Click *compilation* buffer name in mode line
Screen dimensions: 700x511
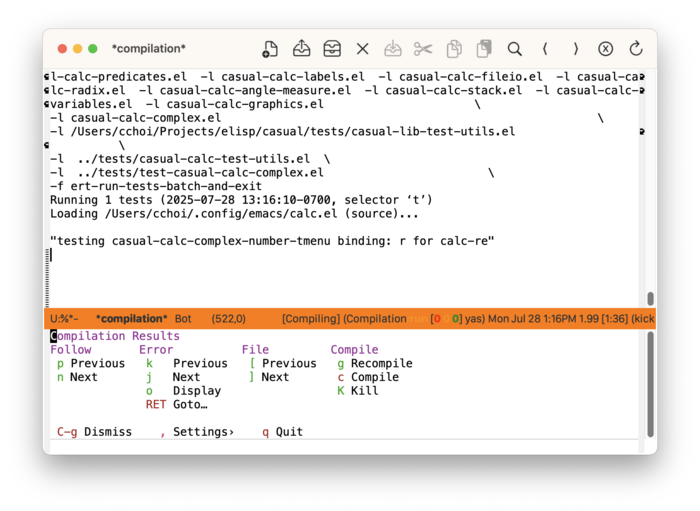coord(132,319)
